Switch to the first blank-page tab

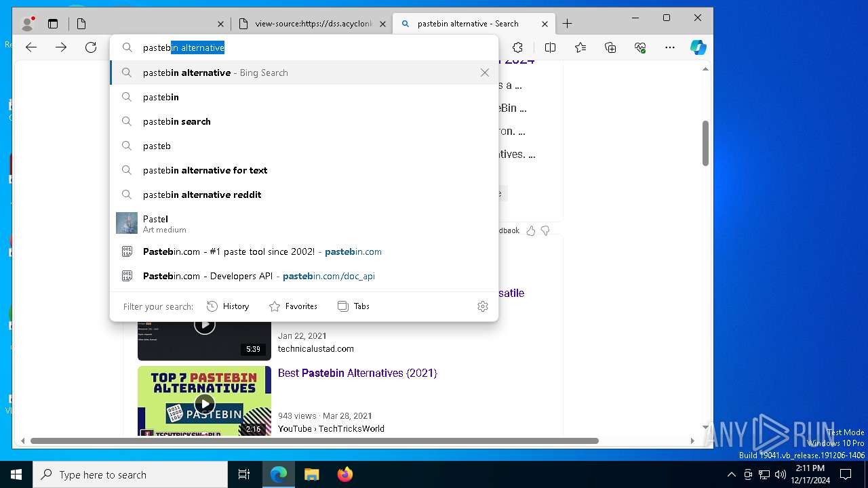tap(150, 24)
